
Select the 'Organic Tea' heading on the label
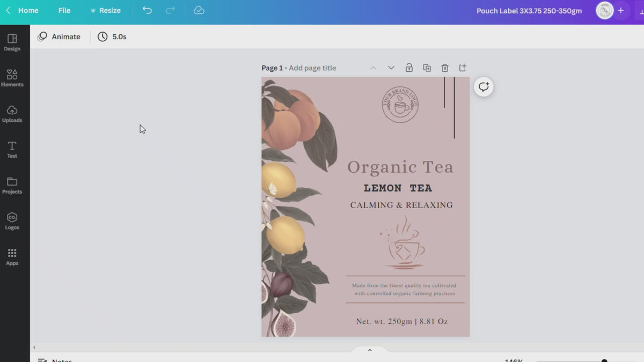click(x=400, y=167)
